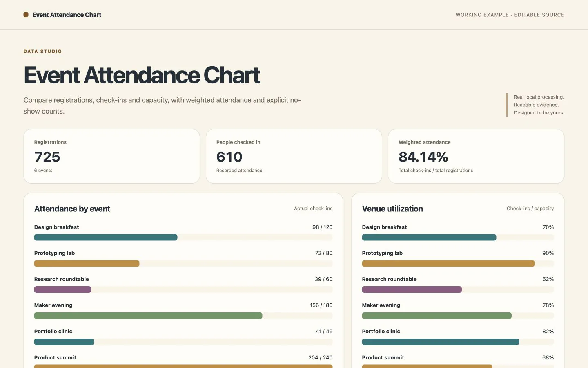
Task: Click the Recorded attendance caption
Action: click(239, 171)
